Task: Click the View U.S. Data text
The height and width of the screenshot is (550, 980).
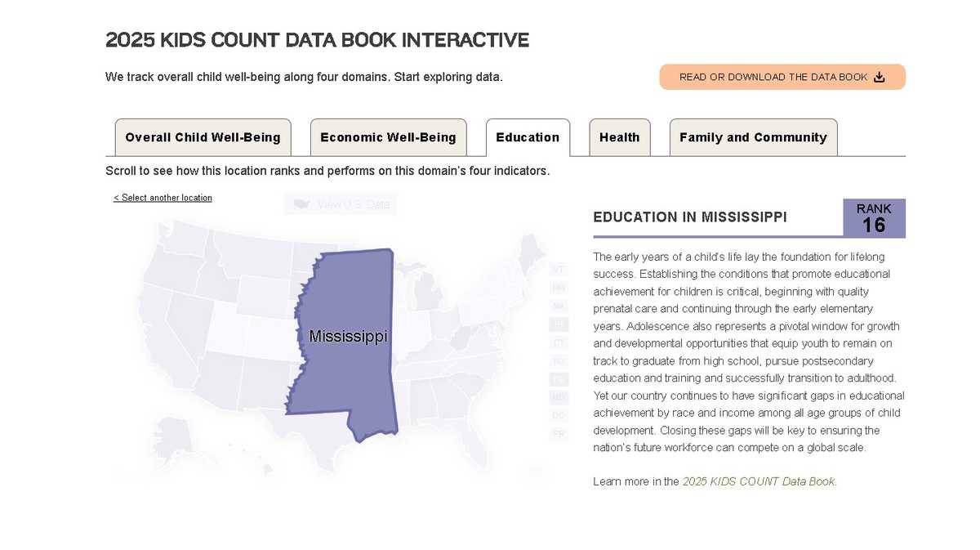Action: tap(353, 203)
